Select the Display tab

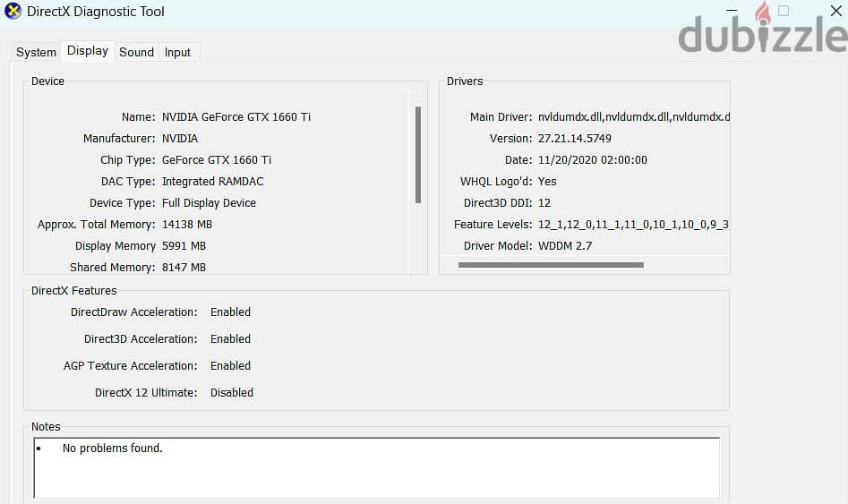pos(88,51)
